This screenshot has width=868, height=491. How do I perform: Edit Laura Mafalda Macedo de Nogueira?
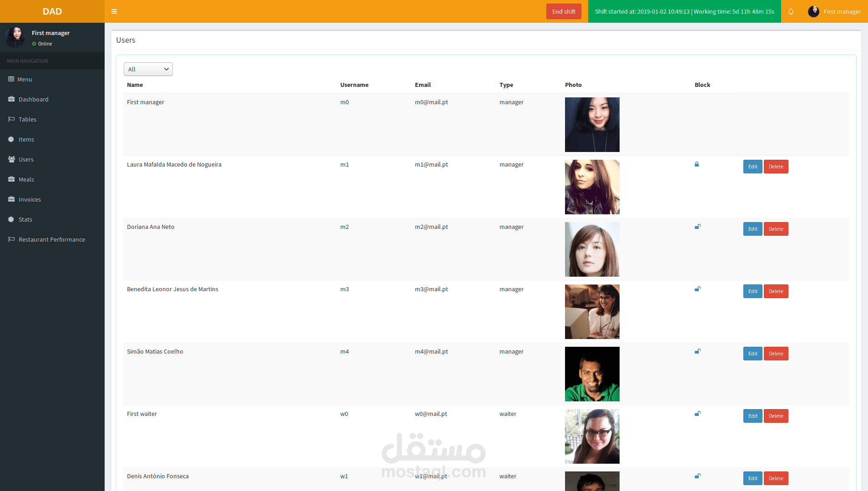(752, 167)
